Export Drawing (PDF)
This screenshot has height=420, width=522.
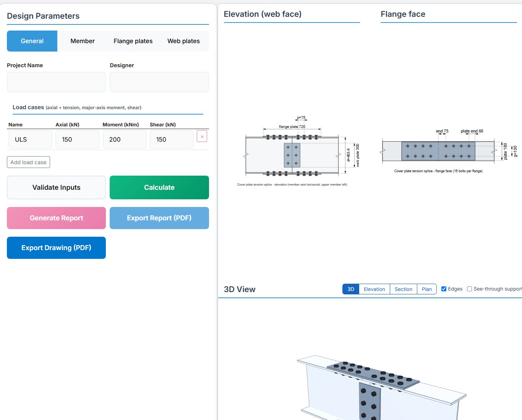point(56,248)
